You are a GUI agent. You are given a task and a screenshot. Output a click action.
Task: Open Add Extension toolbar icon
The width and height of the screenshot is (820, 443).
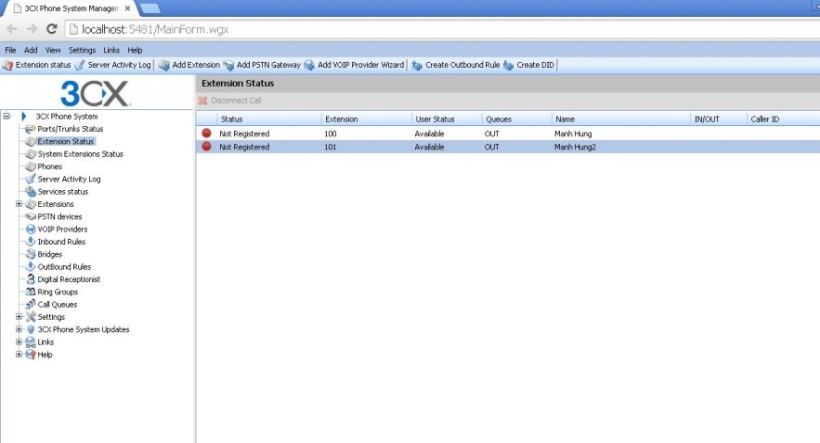[164, 65]
